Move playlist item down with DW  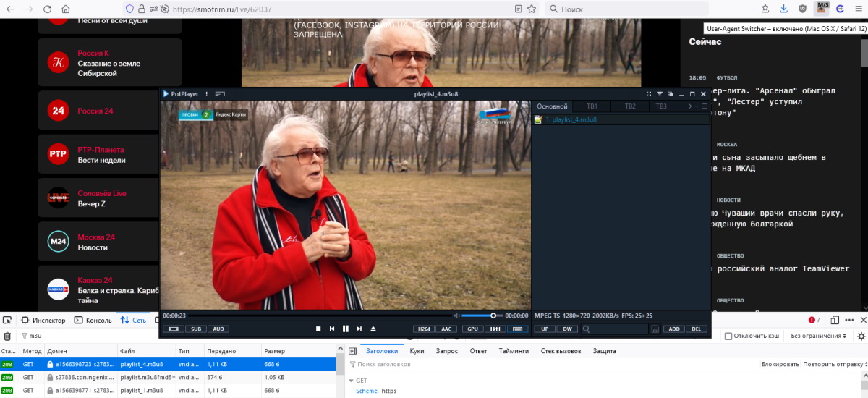568,329
